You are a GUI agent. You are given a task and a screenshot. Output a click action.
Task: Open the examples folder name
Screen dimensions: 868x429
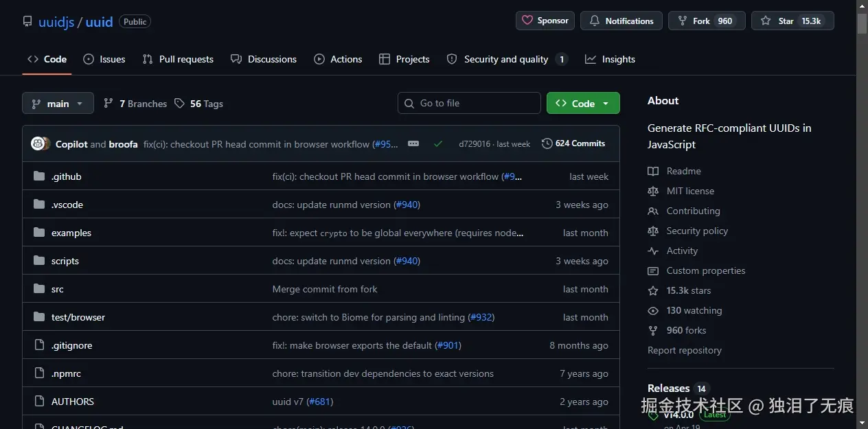click(x=71, y=233)
